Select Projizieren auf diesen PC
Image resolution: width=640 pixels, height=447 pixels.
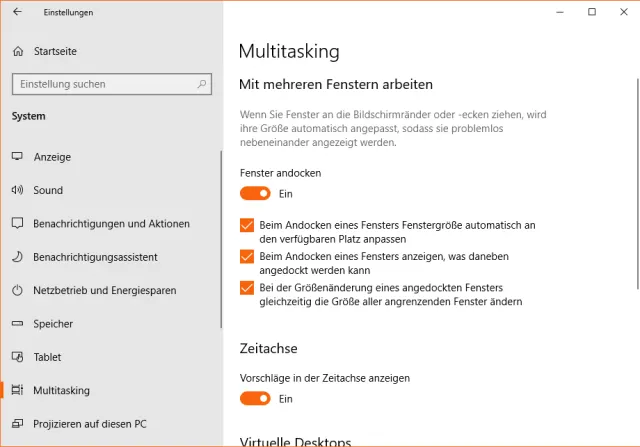pos(89,424)
